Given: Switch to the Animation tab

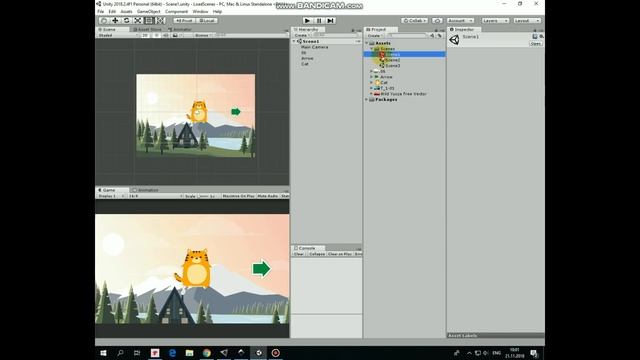Looking at the screenshot, I should pos(146,190).
